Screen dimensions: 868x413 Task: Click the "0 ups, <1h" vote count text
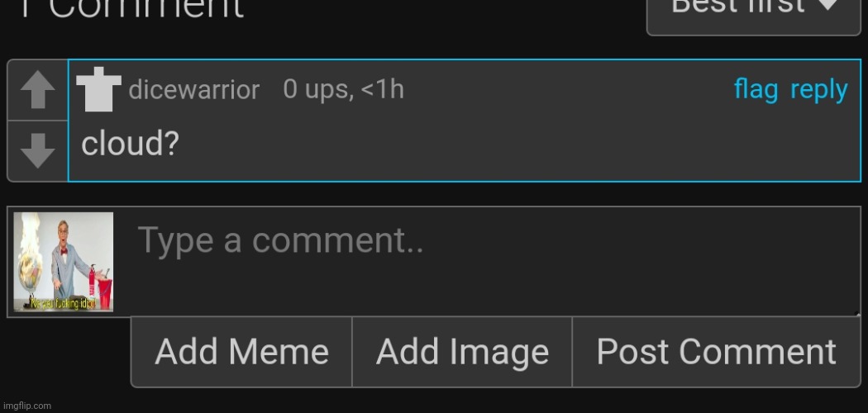coord(343,89)
